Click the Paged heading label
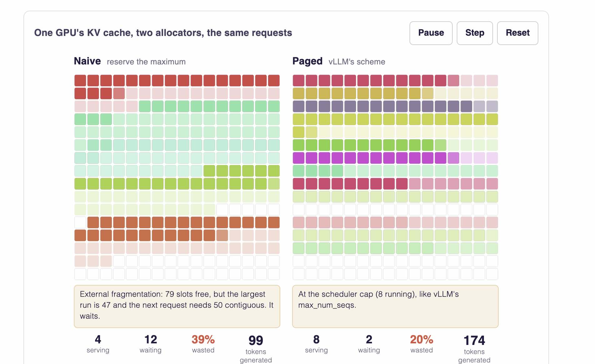 [307, 61]
